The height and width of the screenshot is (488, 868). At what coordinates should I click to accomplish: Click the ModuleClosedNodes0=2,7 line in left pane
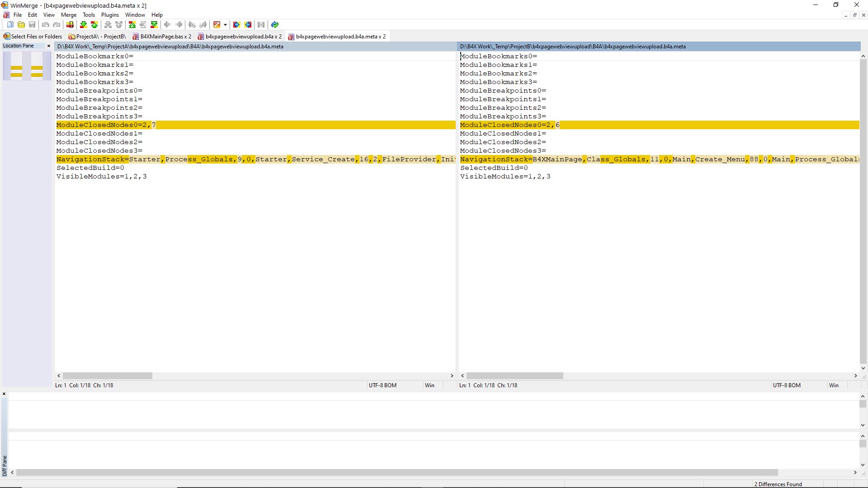[x=106, y=125]
